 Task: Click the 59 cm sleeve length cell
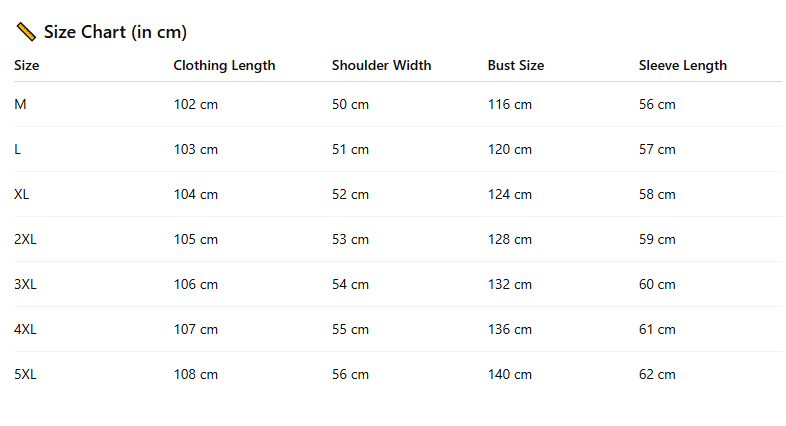[x=657, y=239]
